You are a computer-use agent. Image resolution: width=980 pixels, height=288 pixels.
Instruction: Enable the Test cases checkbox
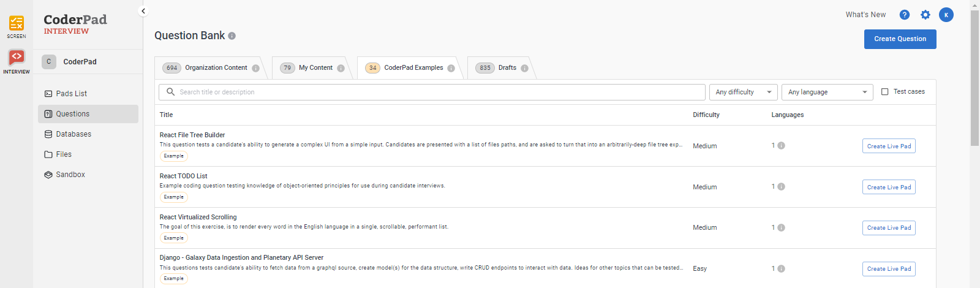(884, 92)
